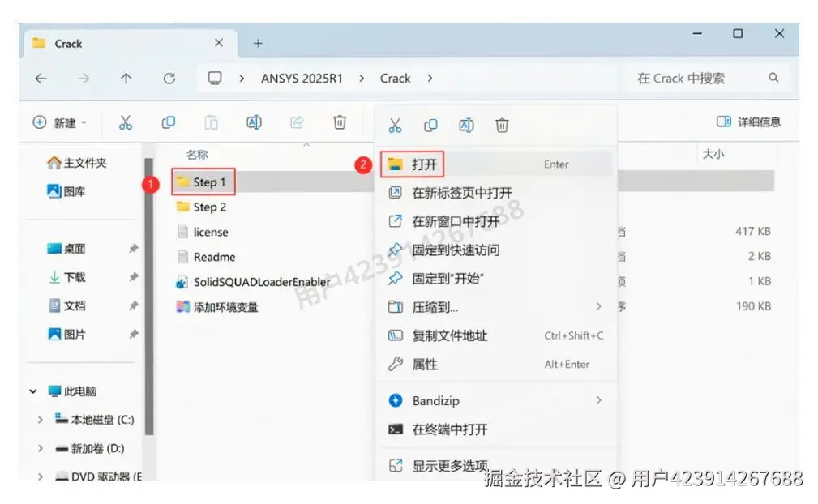Unpin 桌面 using its pin icon

pos(134,249)
